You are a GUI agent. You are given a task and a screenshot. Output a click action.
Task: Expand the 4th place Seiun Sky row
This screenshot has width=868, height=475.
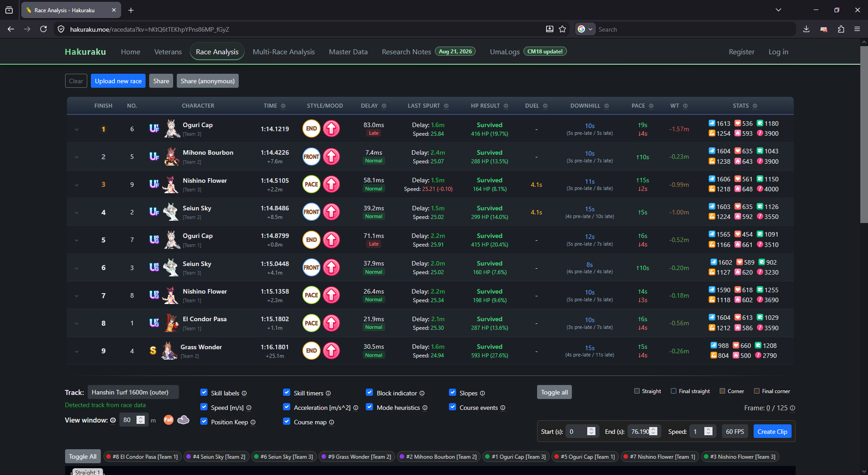pos(76,213)
